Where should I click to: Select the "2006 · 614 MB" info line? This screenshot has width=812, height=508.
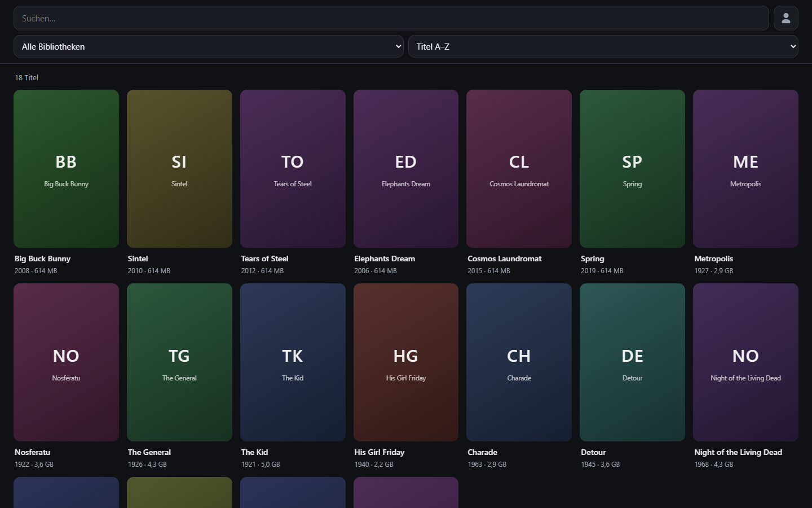pos(376,271)
